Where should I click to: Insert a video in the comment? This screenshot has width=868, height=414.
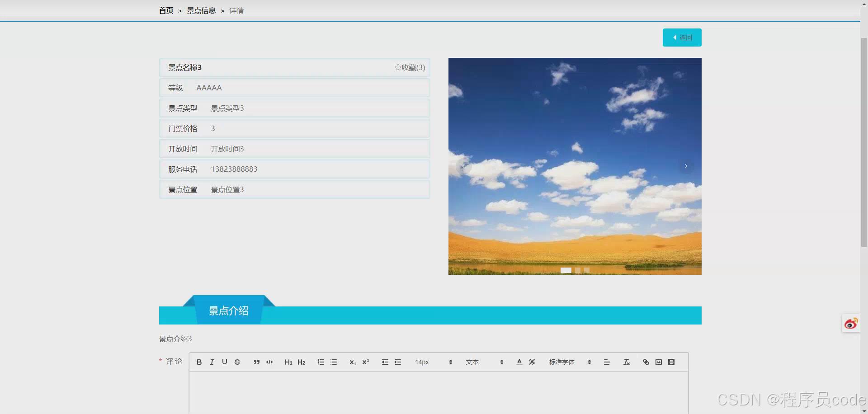(671, 362)
